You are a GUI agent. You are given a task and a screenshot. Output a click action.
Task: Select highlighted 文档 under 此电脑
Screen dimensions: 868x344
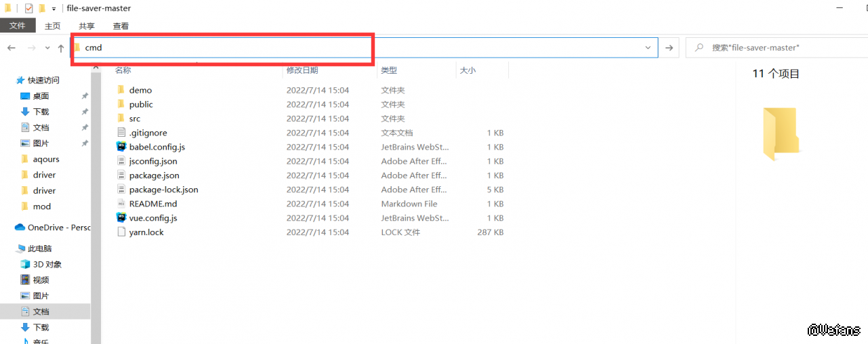click(45, 311)
